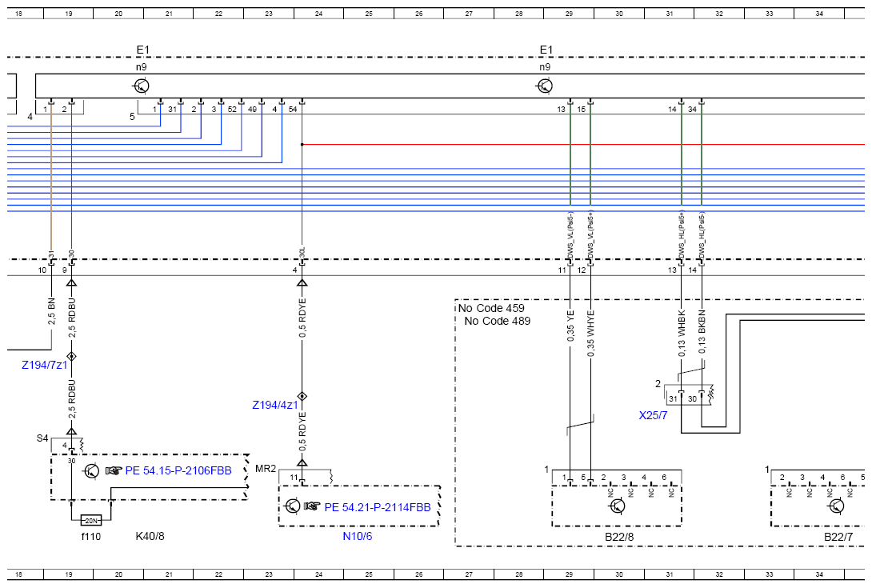The height and width of the screenshot is (588, 872).
Task: Click the transistor symbol in the B22/7 sensor
Action: tap(836, 506)
